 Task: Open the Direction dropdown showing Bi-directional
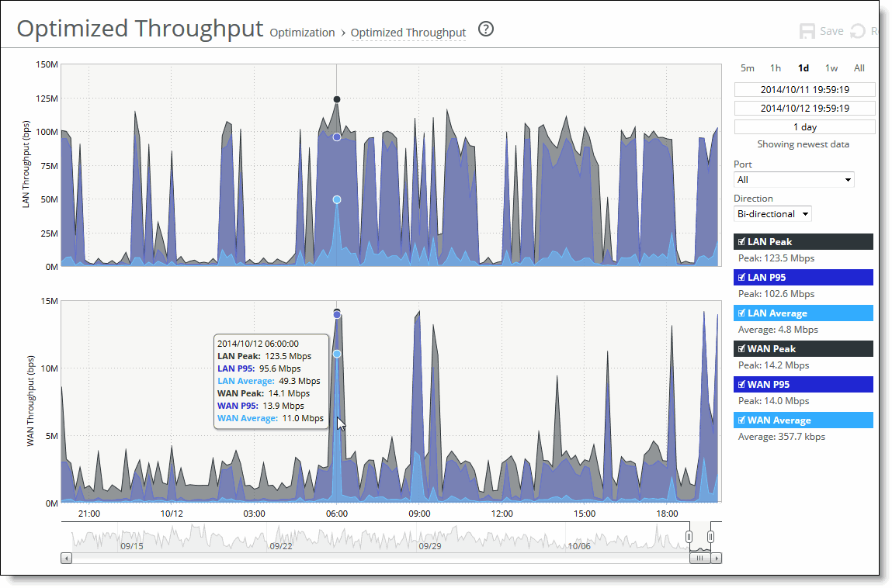click(772, 213)
